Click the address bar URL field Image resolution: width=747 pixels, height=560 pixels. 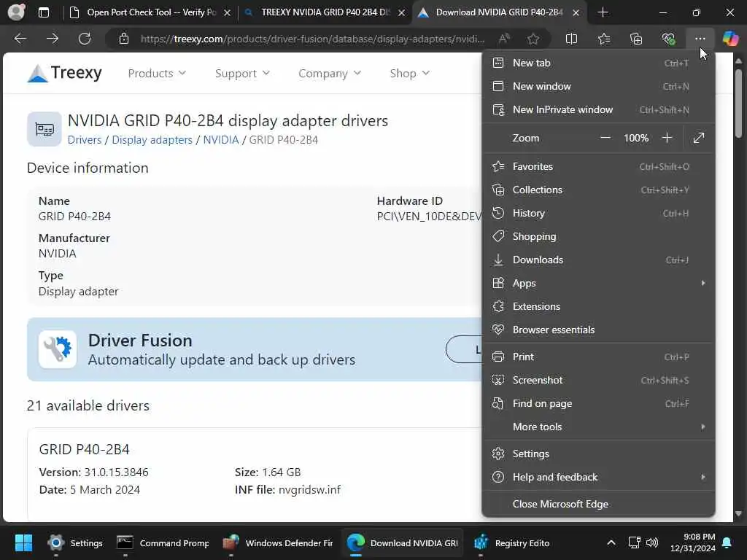(x=312, y=39)
